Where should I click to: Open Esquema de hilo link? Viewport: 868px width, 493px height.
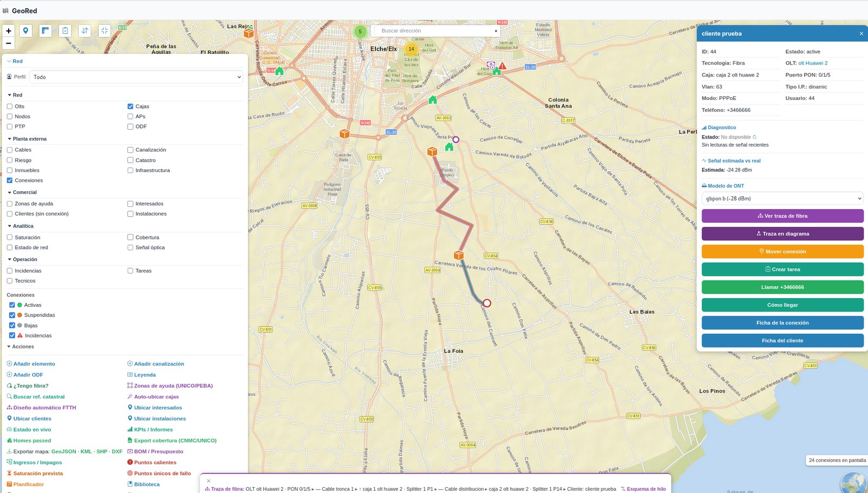[x=643, y=489]
